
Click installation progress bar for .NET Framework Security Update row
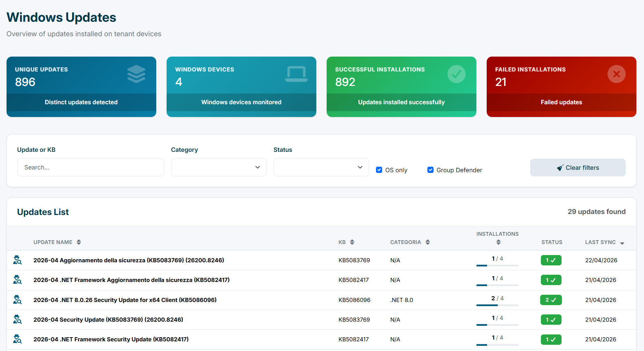coord(497,344)
